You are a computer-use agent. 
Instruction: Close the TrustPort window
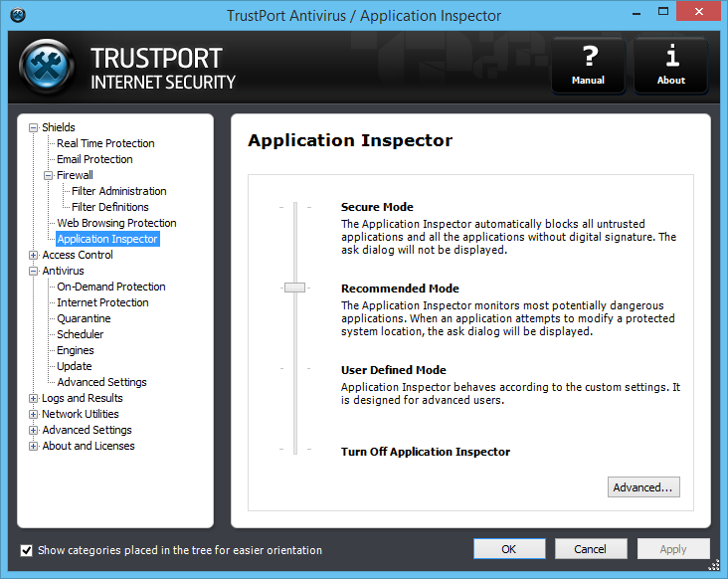(x=699, y=12)
